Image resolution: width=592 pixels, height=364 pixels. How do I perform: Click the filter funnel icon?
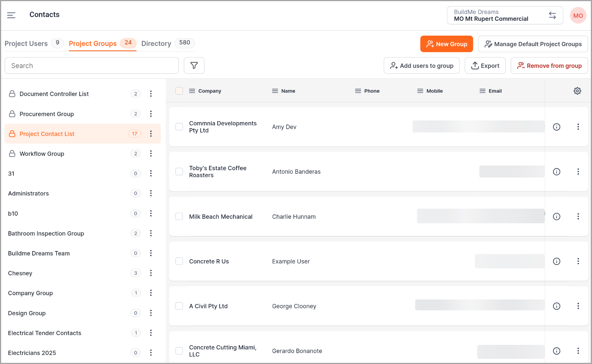coord(194,66)
